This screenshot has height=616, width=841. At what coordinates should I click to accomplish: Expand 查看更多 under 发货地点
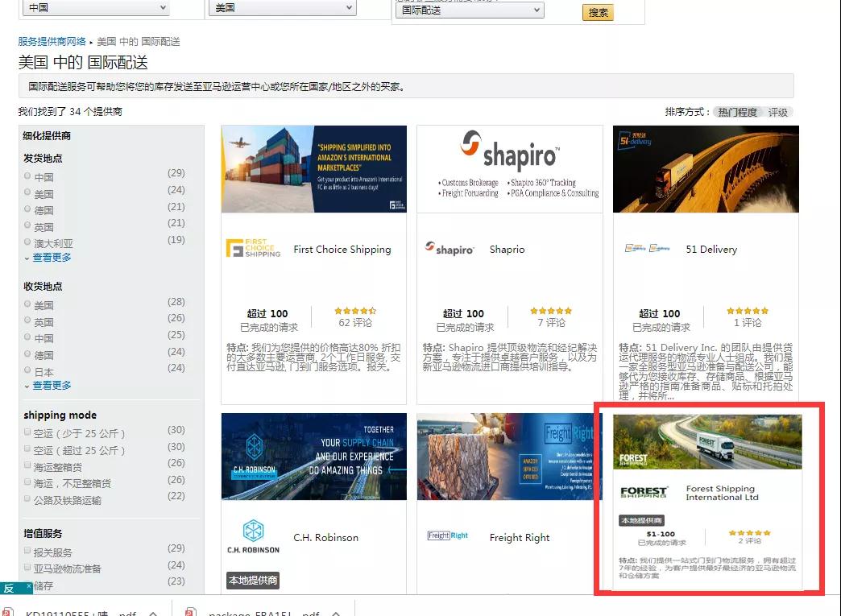pyautogui.click(x=52, y=258)
